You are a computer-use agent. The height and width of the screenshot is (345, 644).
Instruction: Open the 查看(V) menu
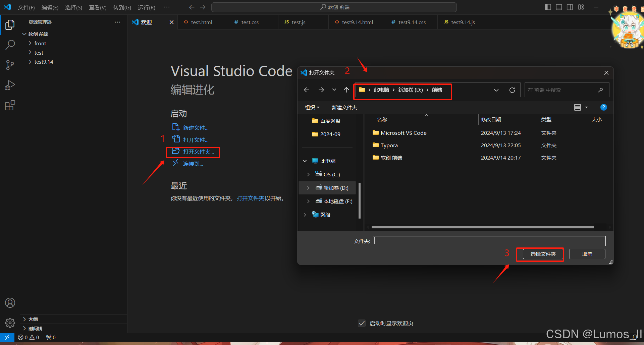coord(98,7)
